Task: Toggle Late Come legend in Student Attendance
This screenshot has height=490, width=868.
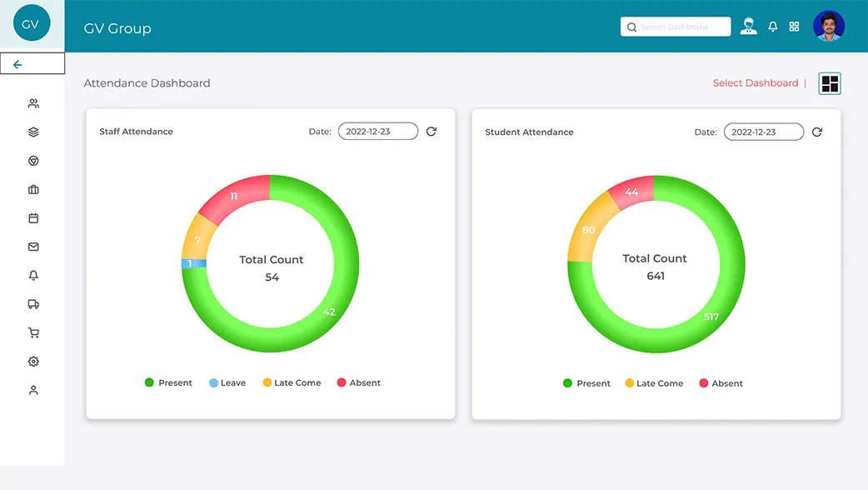Action: [x=654, y=383]
